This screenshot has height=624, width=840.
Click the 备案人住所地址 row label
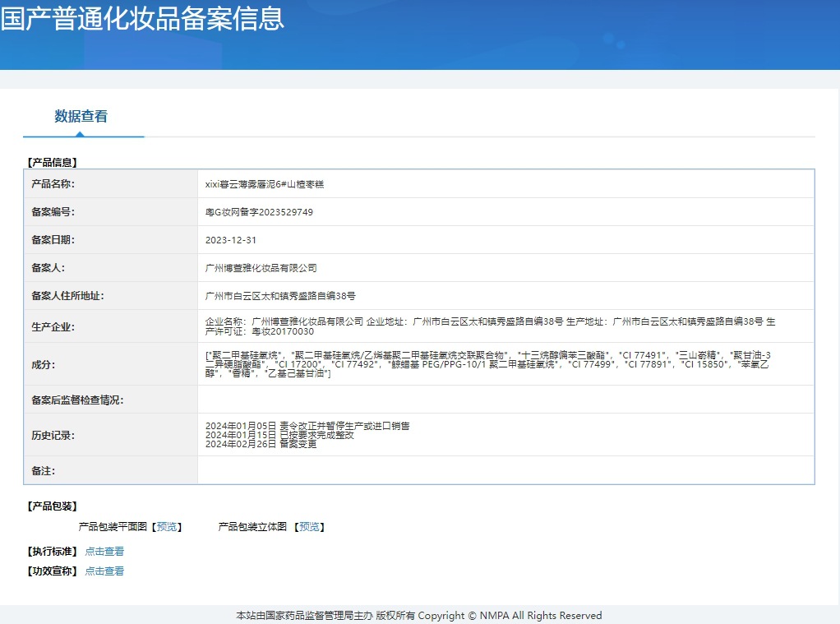(x=67, y=295)
